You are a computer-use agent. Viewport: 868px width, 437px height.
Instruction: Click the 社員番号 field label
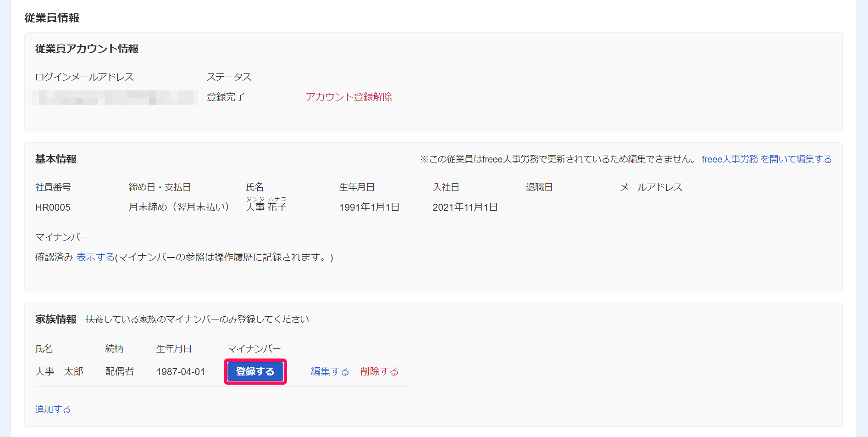coord(53,187)
